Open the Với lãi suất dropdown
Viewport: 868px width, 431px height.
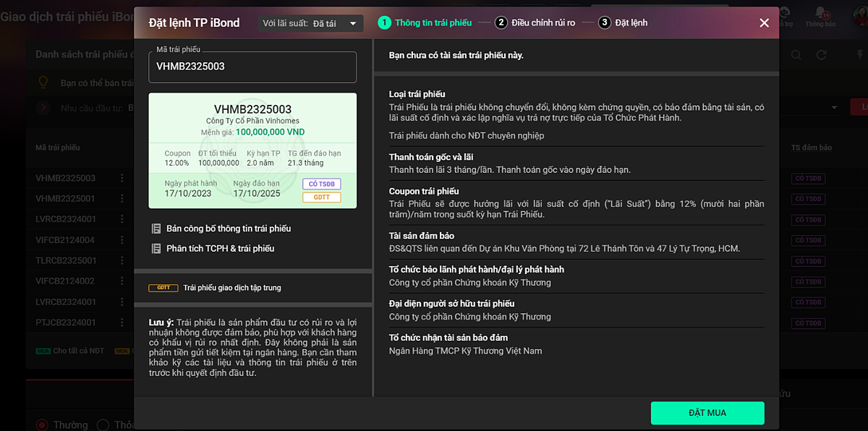(x=311, y=23)
